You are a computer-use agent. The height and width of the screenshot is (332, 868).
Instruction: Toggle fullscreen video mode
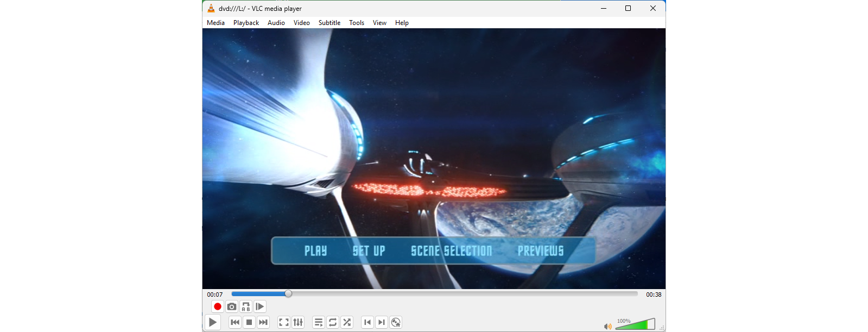284,322
